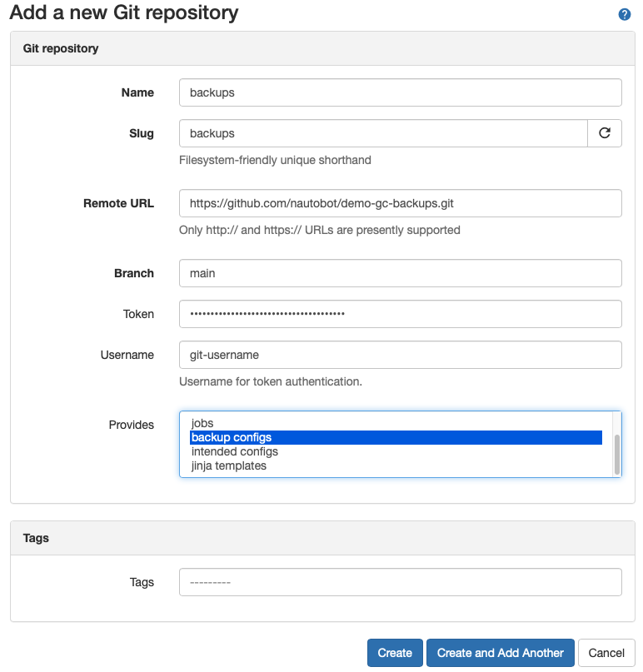This screenshot has width=643, height=672.
Task: Click the Create button
Action: point(394,653)
